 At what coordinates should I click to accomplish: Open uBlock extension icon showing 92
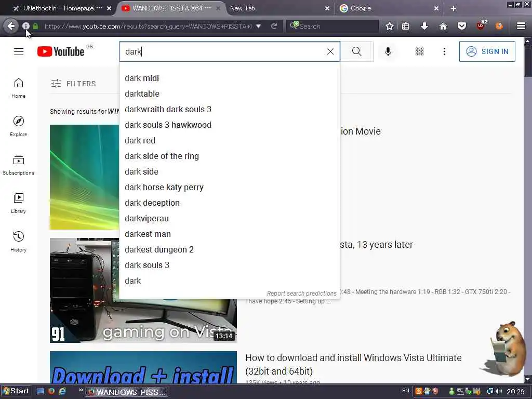pos(482,25)
